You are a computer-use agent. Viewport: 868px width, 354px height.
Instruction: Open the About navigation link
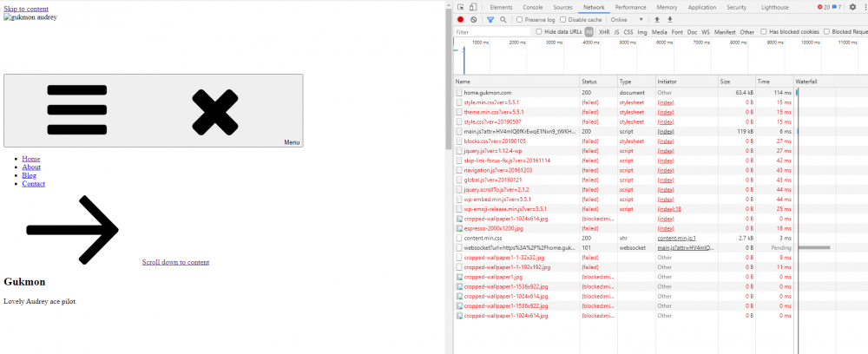(31, 167)
